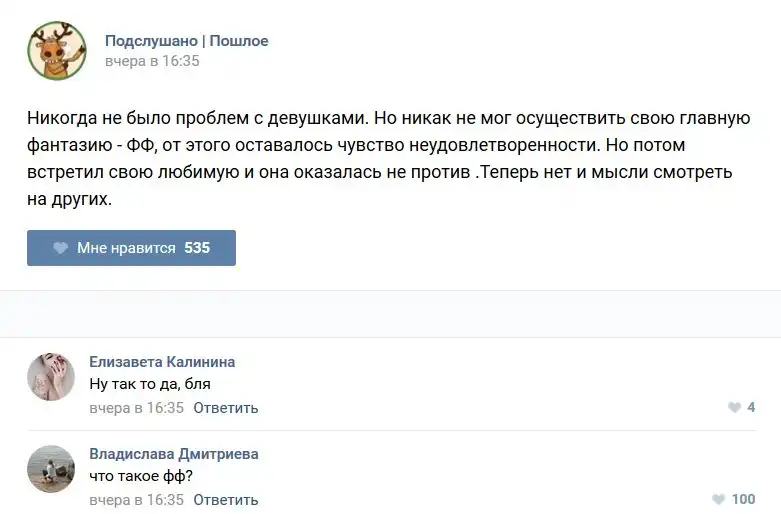Click the like count 4 on Елизавета's comment
Image resolution: width=781 pixels, height=514 pixels.
coord(751,408)
